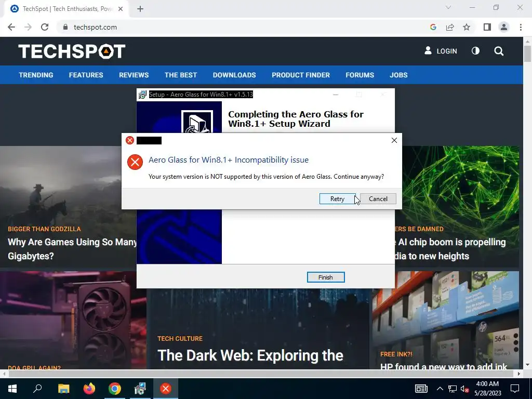Click Retry in the incompatibility dialog
Viewport: 532px width, 399px height.
pyautogui.click(x=337, y=199)
